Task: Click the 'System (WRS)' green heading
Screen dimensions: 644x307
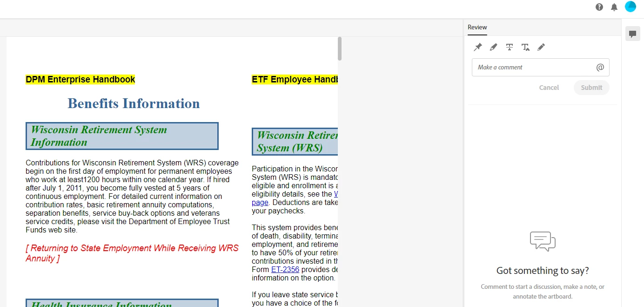Action: (x=289, y=148)
